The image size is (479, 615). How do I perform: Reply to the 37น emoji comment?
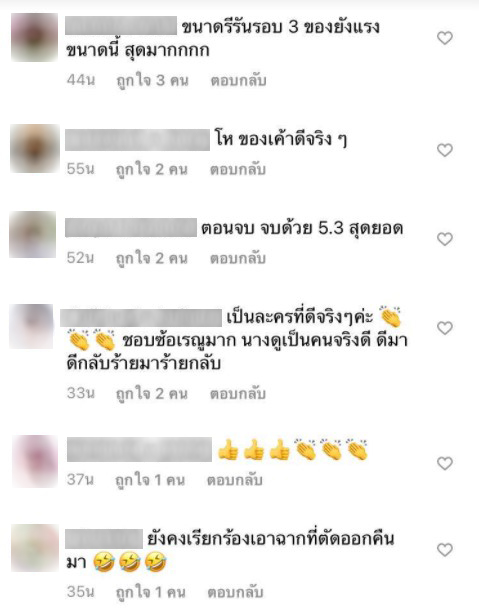tap(235, 480)
